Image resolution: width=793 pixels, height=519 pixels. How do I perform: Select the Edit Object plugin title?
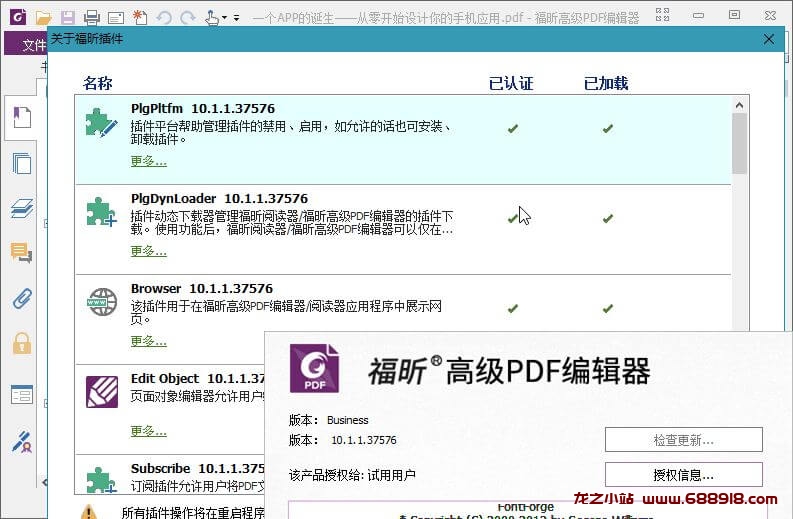(x=197, y=379)
